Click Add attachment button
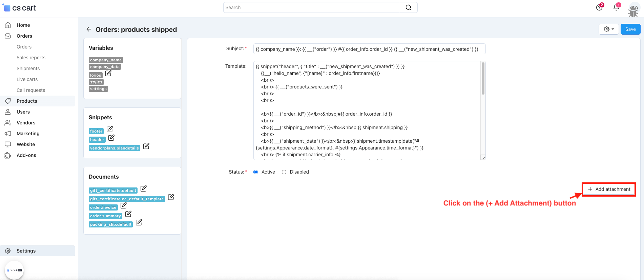The image size is (644, 280). pos(609,189)
